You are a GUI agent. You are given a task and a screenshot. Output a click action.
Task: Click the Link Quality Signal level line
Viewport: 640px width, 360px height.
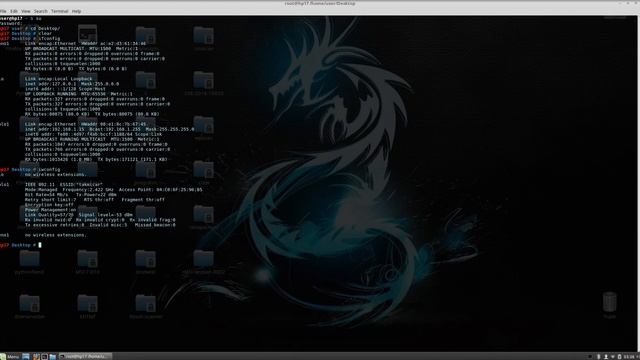coord(79,215)
